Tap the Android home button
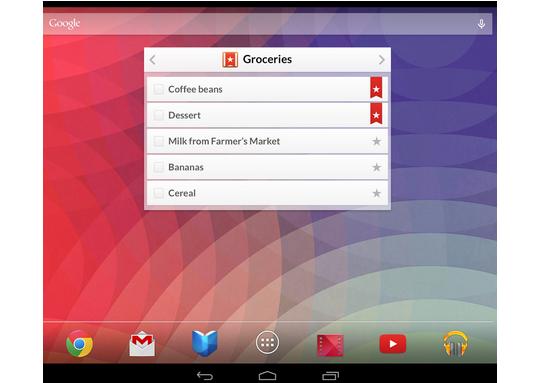 click(267, 376)
